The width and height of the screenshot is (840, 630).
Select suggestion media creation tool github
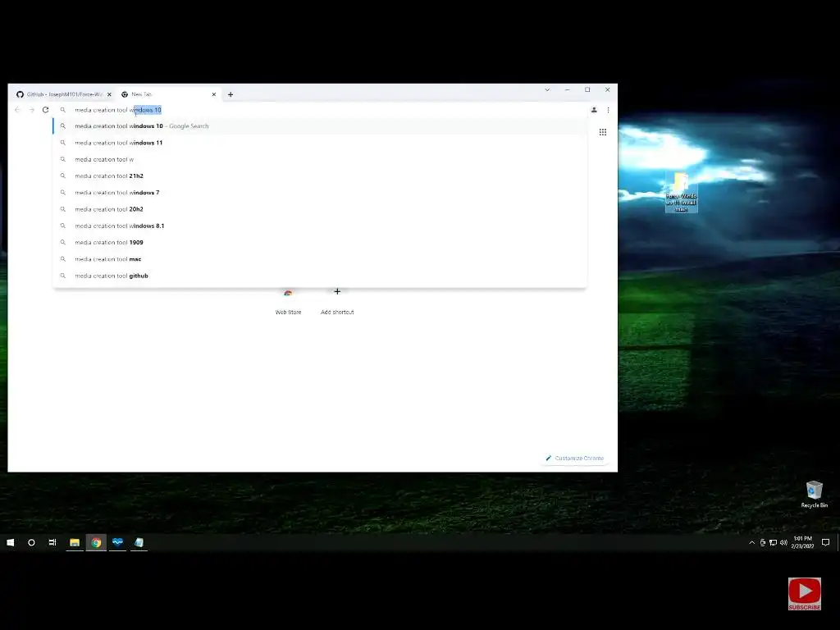pos(320,276)
